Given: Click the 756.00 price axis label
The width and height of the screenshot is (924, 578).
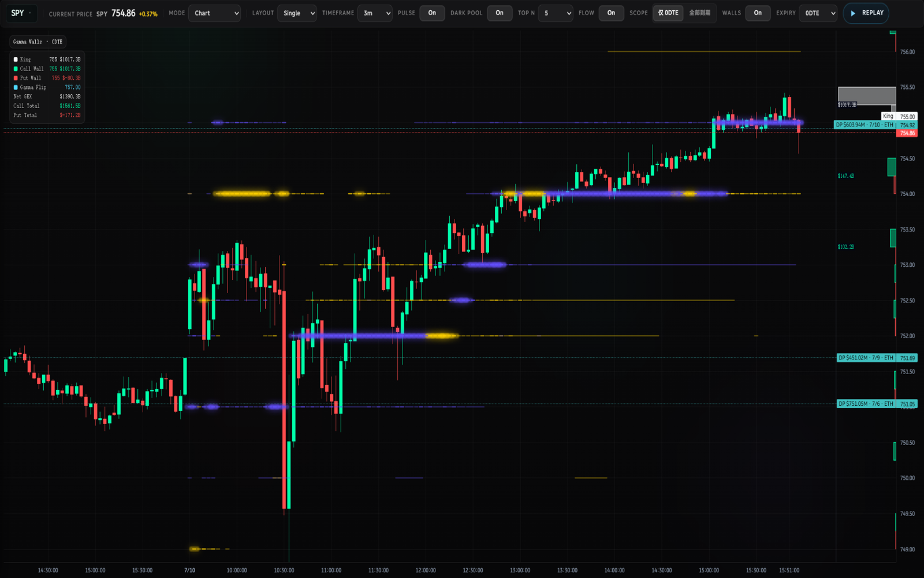Looking at the screenshot, I should (907, 52).
